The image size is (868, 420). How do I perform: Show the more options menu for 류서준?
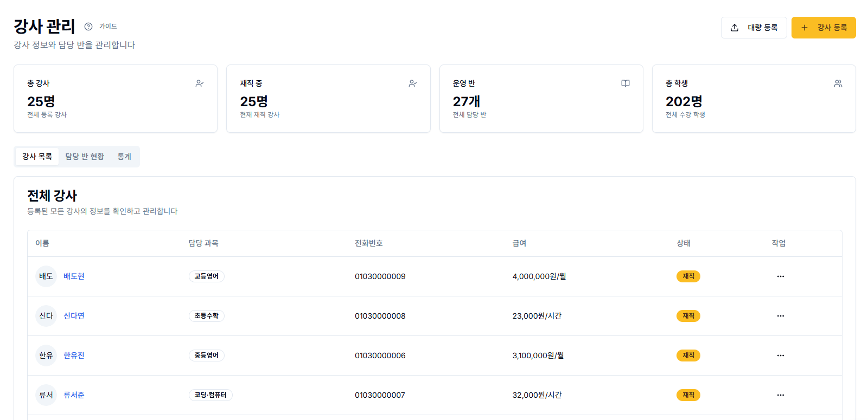(780, 395)
